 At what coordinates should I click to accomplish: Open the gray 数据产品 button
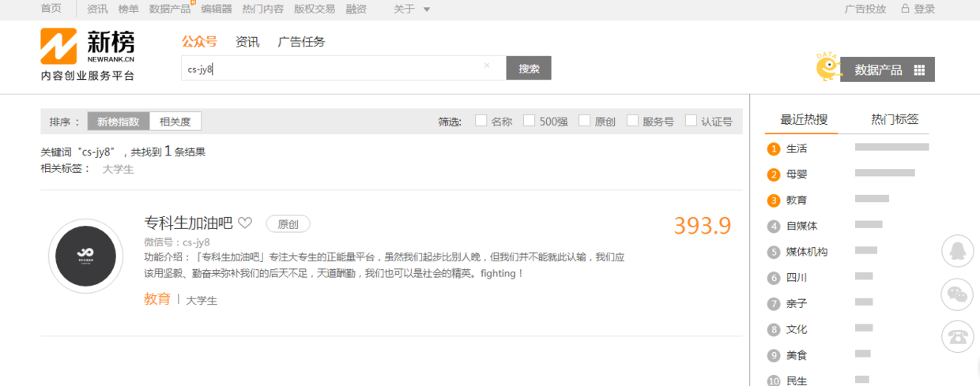click(x=888, y=69)
